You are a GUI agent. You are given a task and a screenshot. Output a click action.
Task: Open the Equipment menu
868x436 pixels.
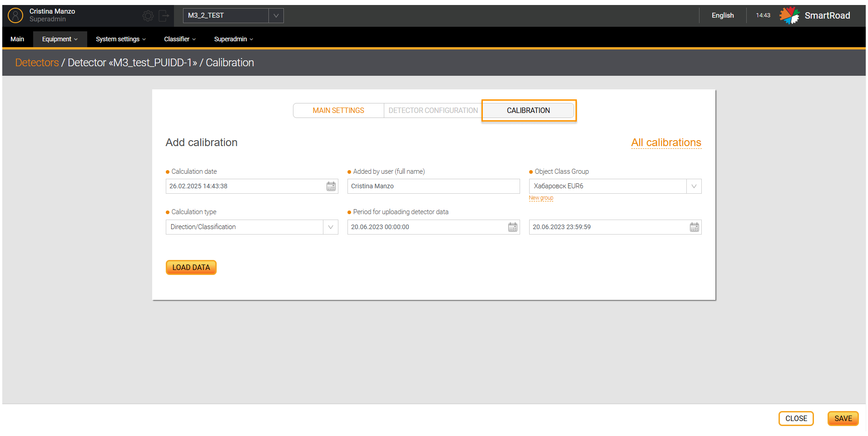coord(60,39)
